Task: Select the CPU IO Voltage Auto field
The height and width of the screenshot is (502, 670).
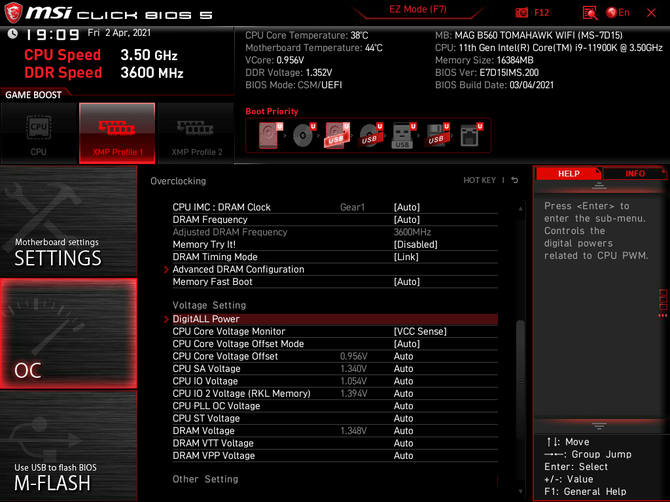Action: pos(403,381)
